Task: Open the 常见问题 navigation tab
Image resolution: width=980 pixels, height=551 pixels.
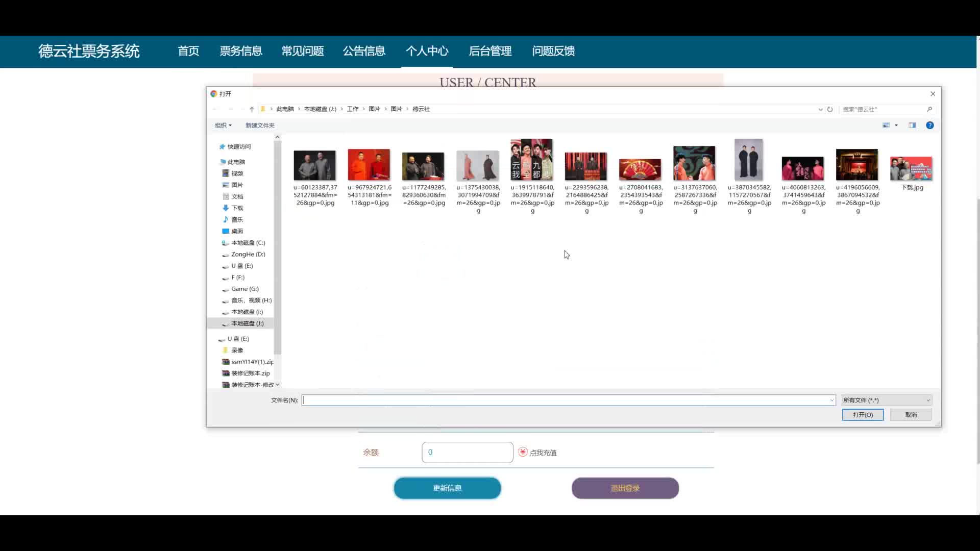Action: tap(303, 51)
